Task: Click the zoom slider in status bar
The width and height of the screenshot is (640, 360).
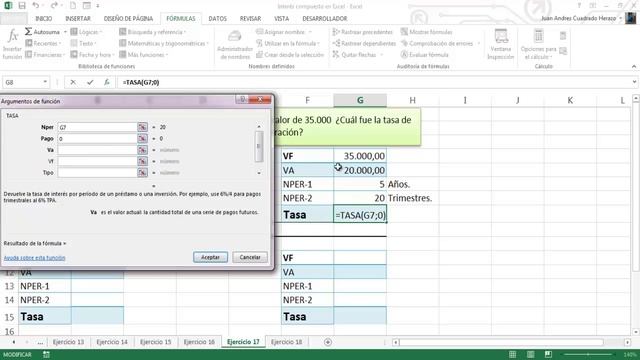Action: (x=588, y=354)
